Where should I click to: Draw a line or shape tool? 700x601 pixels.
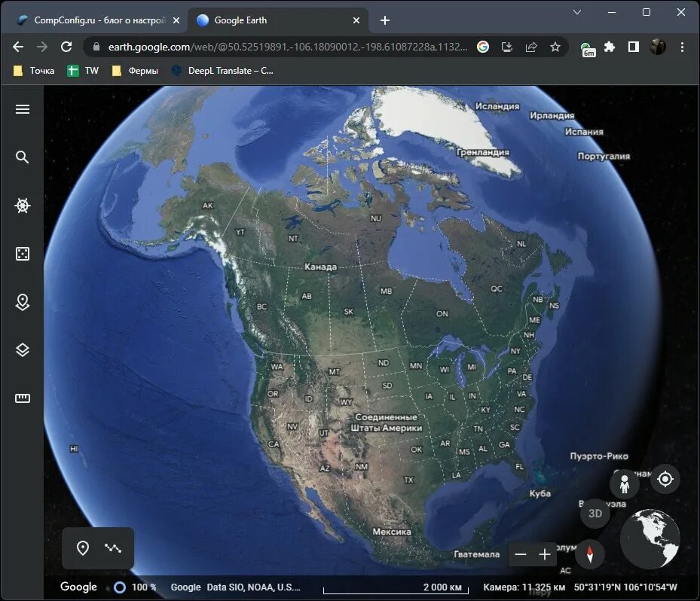coord(113,548)
